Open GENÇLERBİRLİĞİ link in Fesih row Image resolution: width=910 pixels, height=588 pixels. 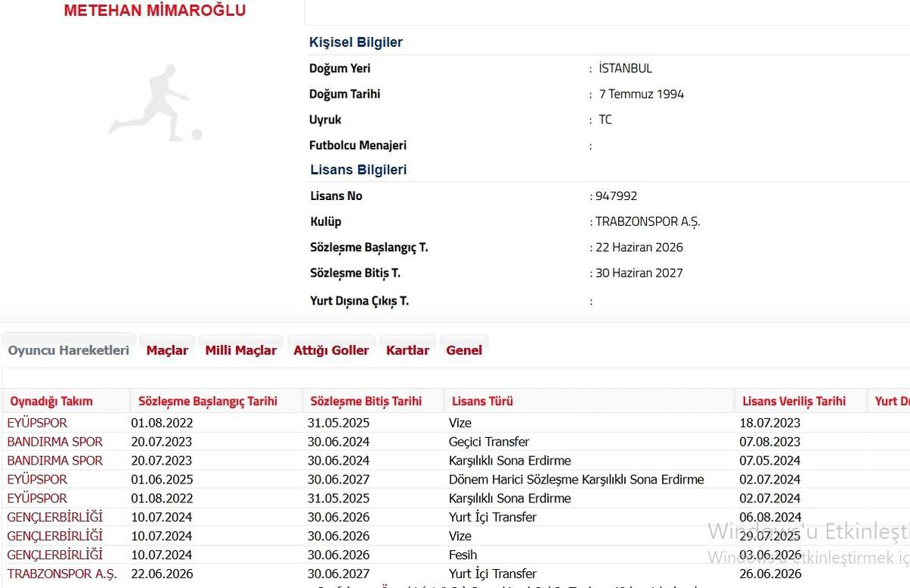click(x=55, y=555)
